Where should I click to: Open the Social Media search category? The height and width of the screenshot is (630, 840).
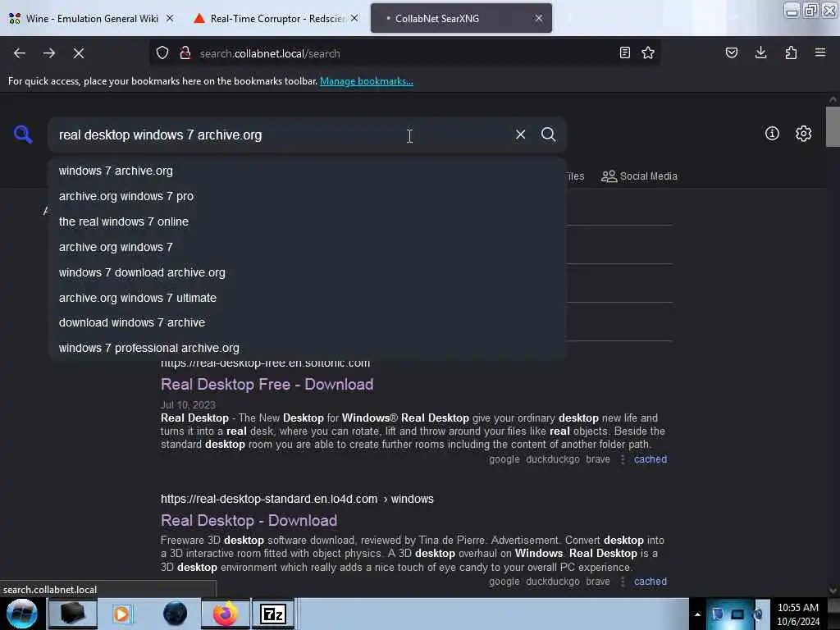639,176
